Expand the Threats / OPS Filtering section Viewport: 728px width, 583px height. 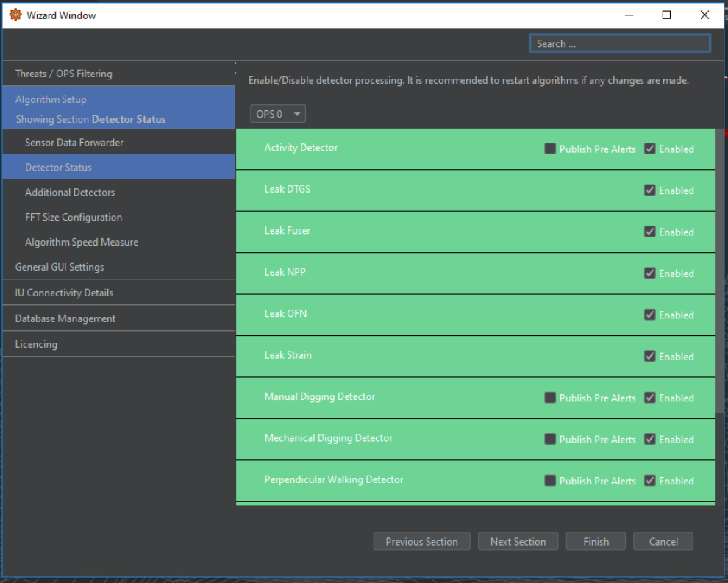(x=64, y=74)
